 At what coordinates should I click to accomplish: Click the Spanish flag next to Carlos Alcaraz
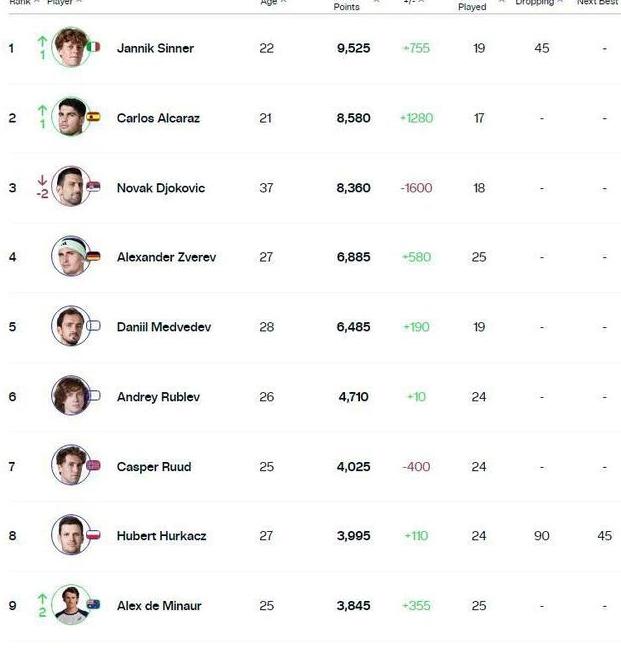click(x=94, y=117)
